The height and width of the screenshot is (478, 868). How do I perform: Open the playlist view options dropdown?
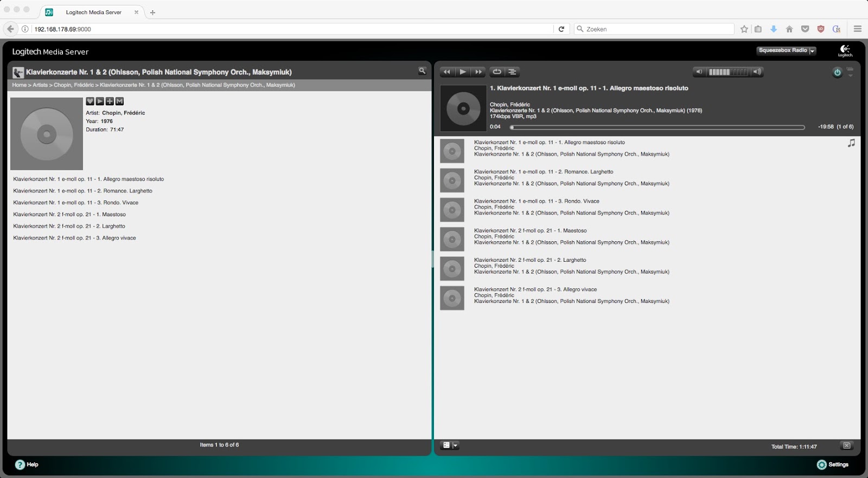(450, 445)
